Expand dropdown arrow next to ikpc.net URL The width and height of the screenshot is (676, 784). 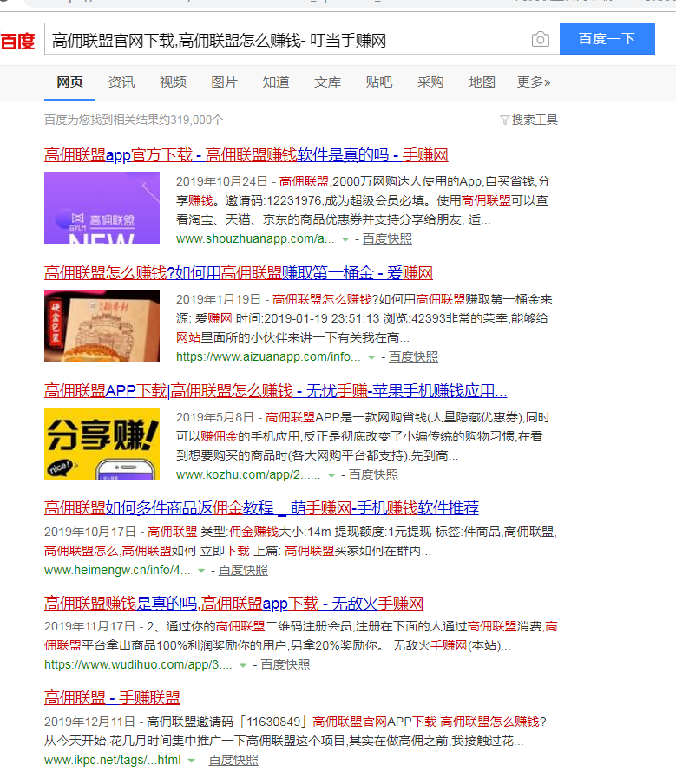tap(191, 761)
